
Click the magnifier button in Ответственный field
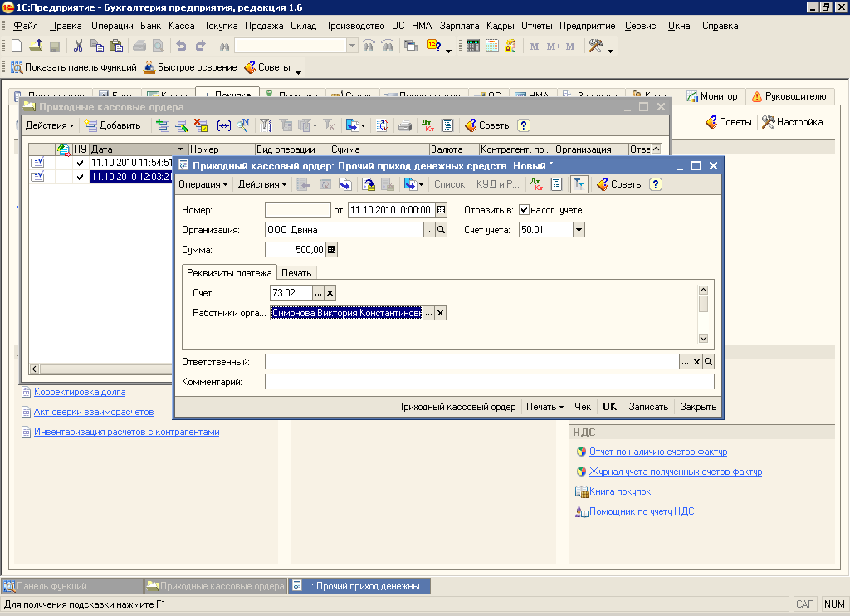(708, 362)
